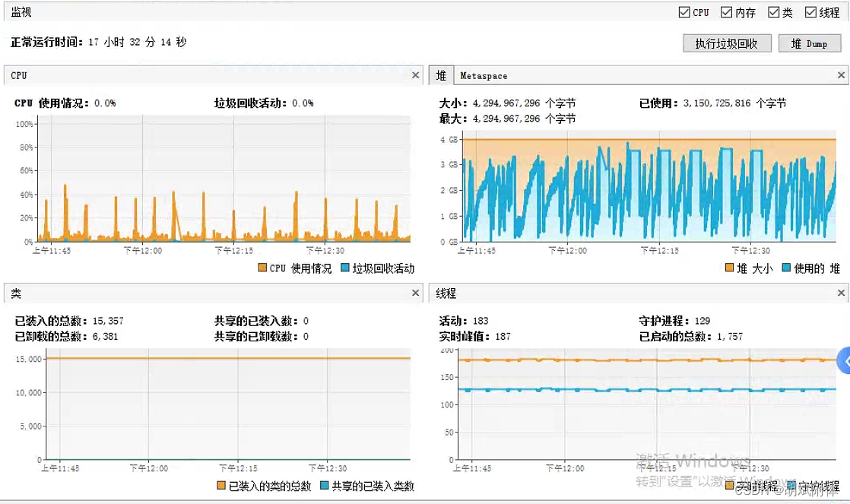Click the 监视 title label
850x504 pixels.
pos(21,12)
